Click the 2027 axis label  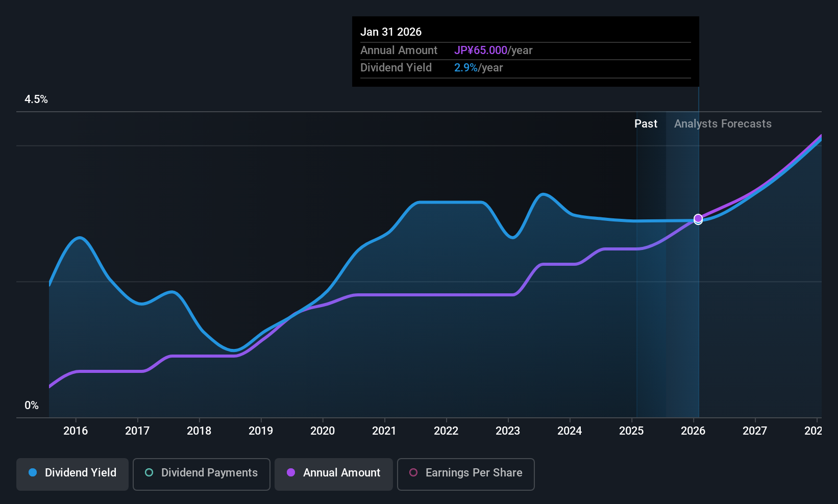tap(755, 431)
